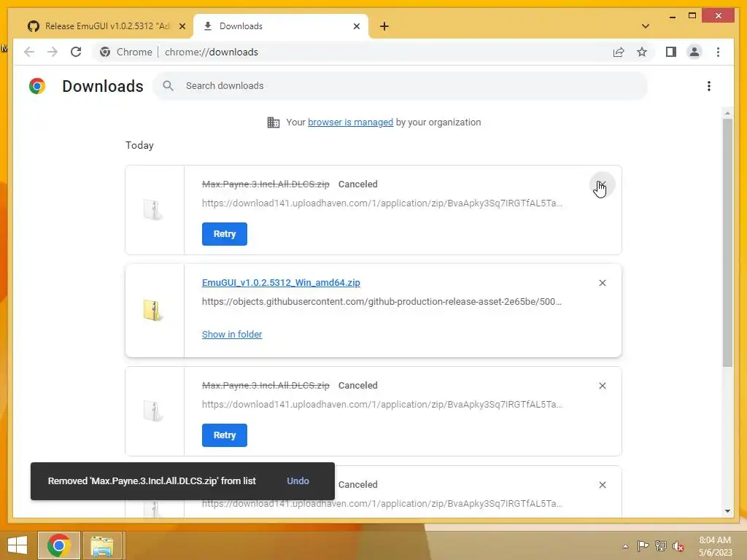Undo removal in the toast notification
The image size is (747, 560).
pos(298,481)
